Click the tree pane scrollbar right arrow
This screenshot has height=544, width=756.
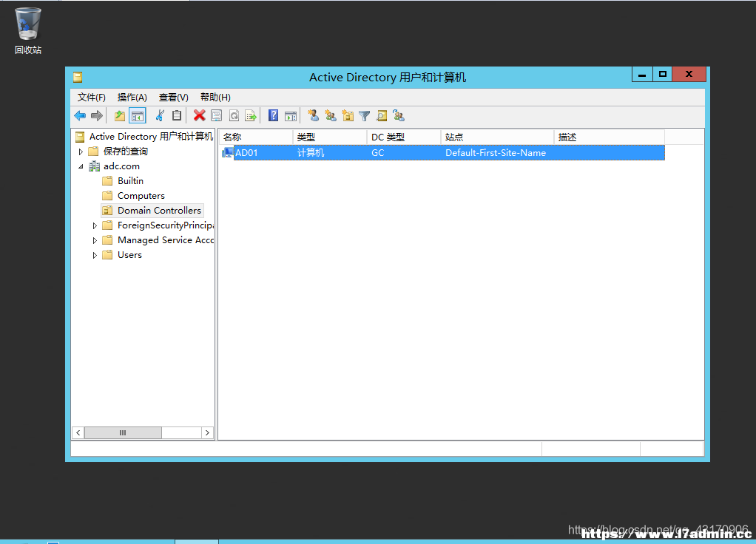pyautogui.click(x=207, y=432)
